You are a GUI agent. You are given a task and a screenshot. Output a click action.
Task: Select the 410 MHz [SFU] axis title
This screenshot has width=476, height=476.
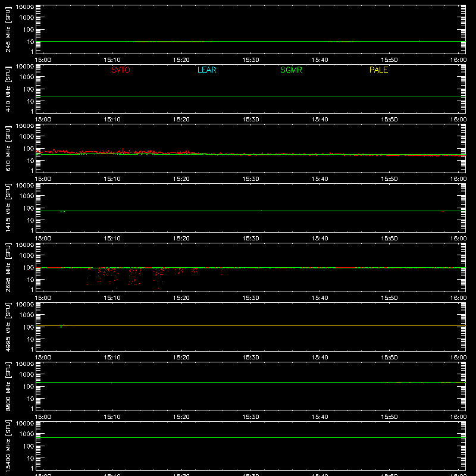pyautogui.click(x=8, y=89)
